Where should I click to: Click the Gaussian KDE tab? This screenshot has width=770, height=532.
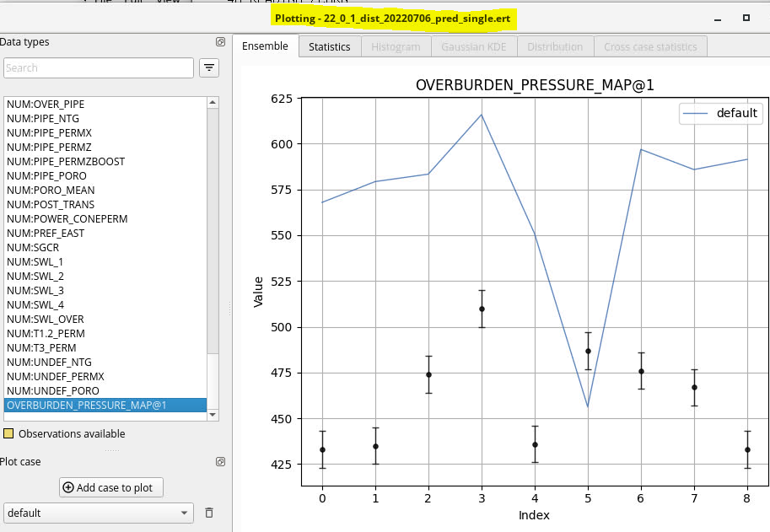click(x=473, y=46)
